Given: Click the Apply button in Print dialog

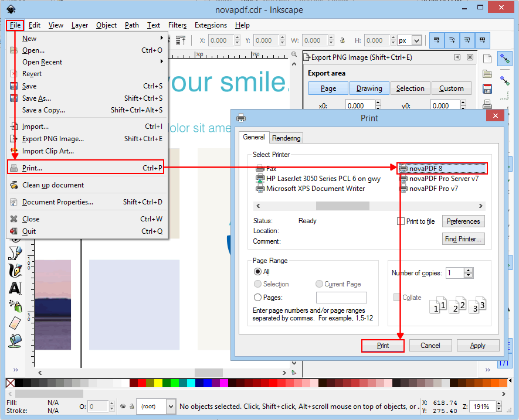Looking at the screenshot, I should click(x=477, y=346).
